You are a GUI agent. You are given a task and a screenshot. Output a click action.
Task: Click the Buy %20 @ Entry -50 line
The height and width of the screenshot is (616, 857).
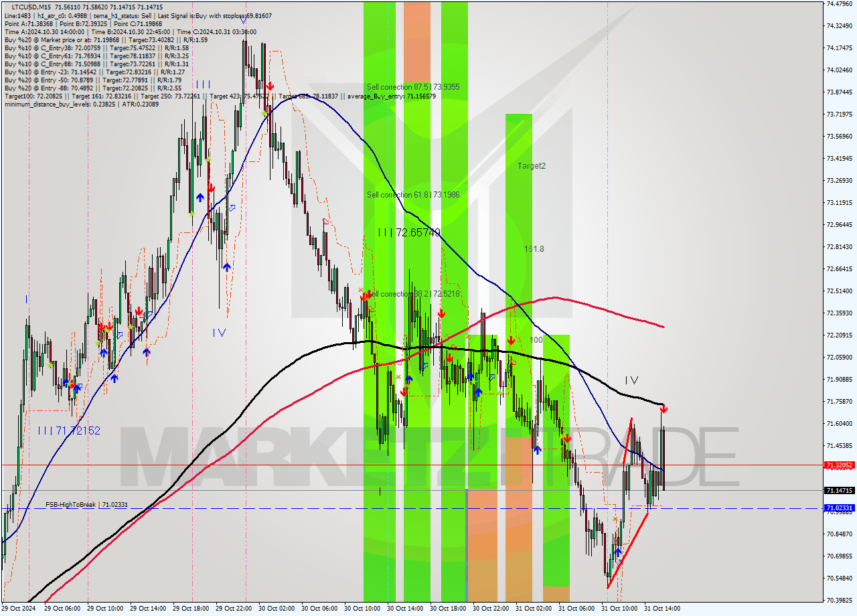(x=92, y=80)
